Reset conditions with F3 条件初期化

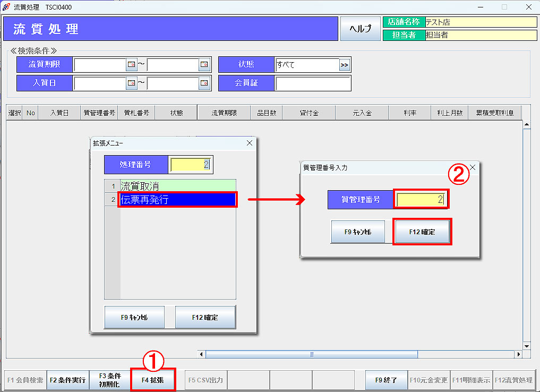[x=110, y=380]
